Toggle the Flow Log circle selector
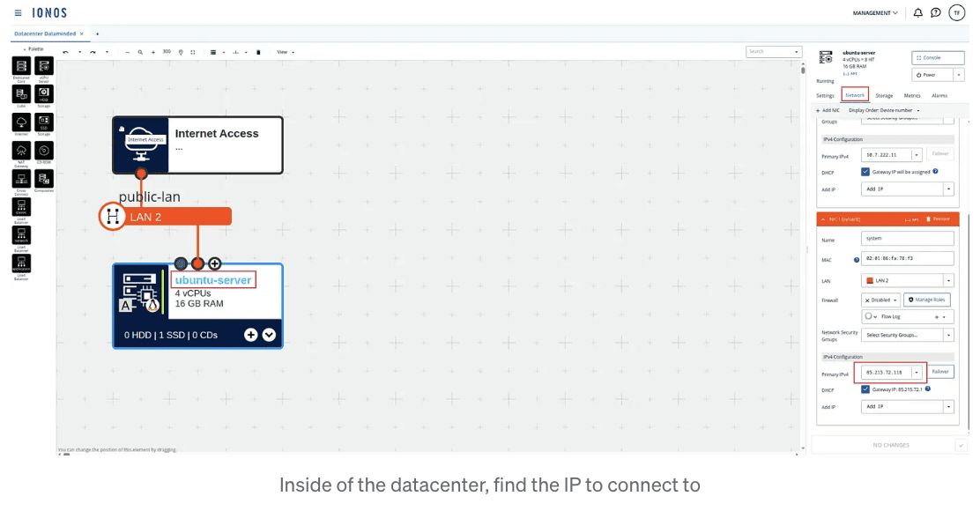 tap(869, 316)
